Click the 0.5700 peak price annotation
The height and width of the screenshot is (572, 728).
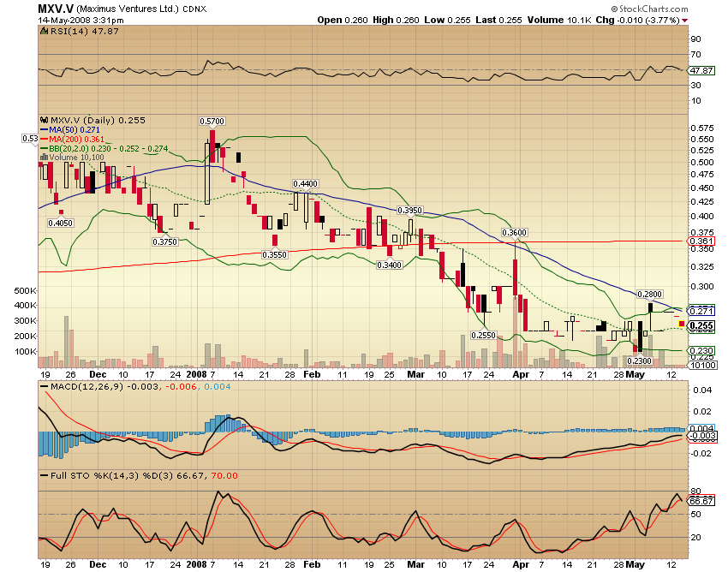tap(212, 122)
